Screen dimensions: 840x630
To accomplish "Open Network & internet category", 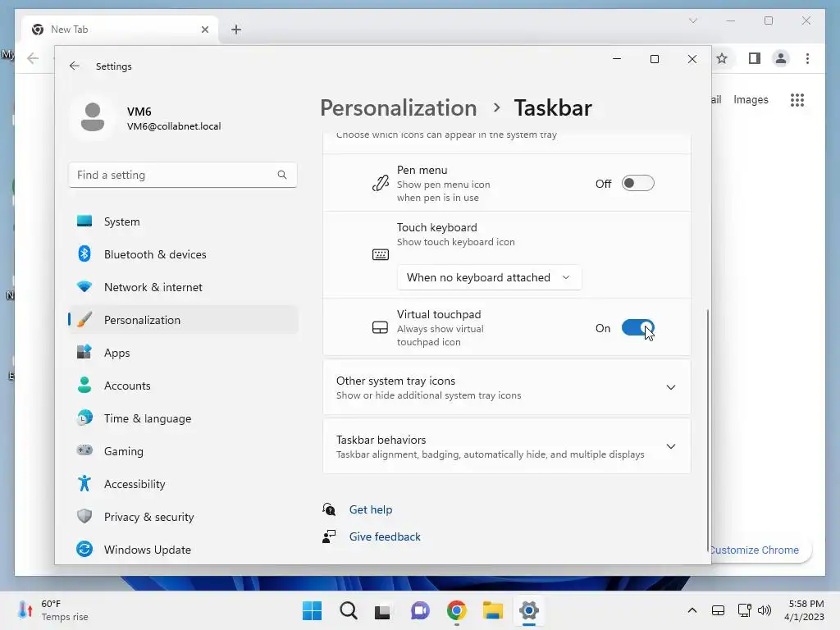I will [183, 287].
